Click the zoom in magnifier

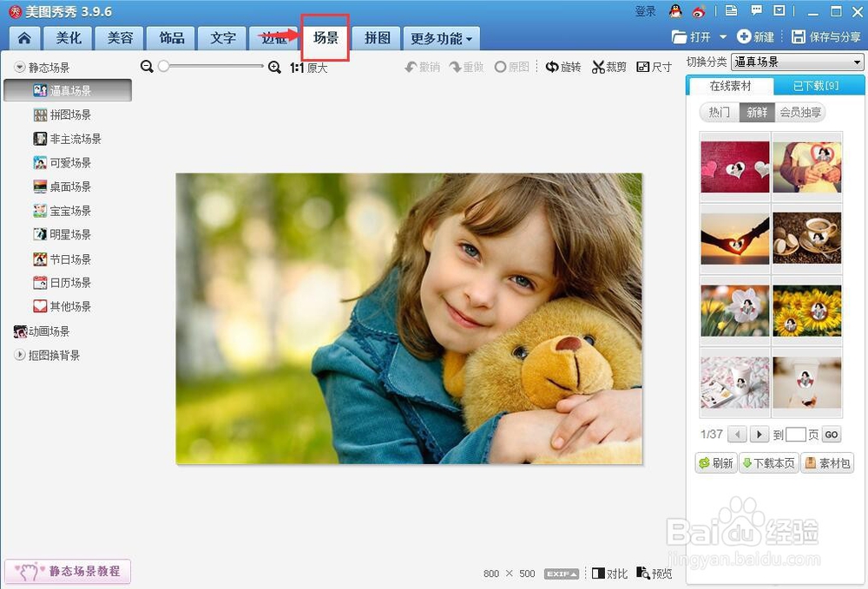pyautogui.click(x=274, y=67)
